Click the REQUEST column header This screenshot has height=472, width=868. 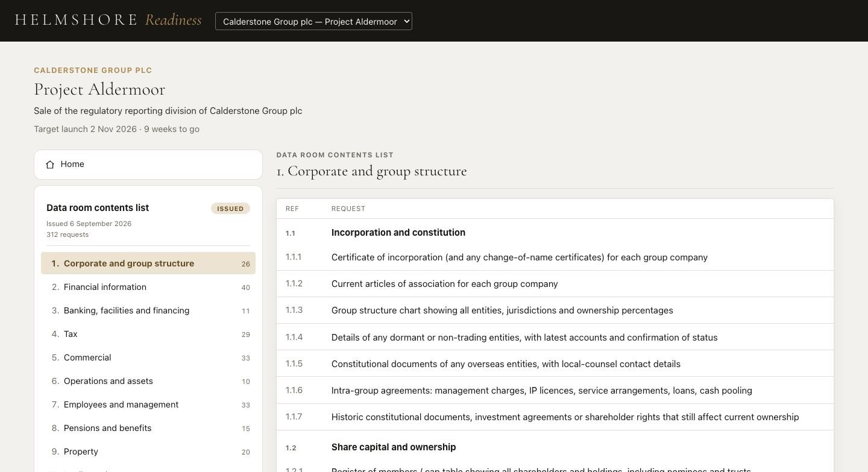tap(348, 209)
